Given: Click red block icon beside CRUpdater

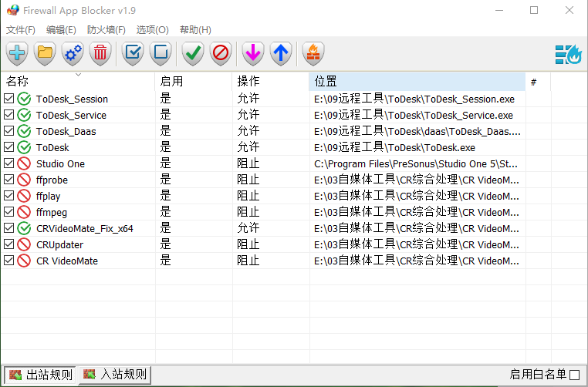Looking at the screenshot, I should (x=24, y=244).
